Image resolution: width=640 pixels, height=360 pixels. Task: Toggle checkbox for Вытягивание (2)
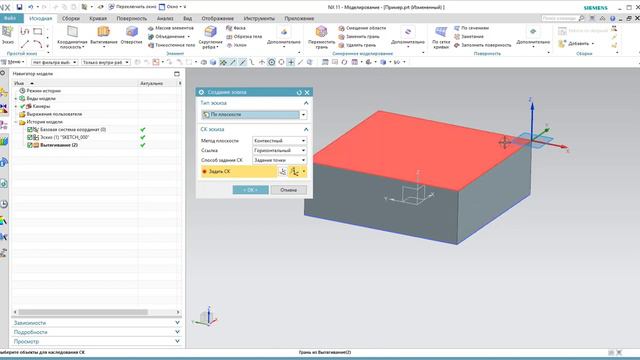(x=30, y=145)
